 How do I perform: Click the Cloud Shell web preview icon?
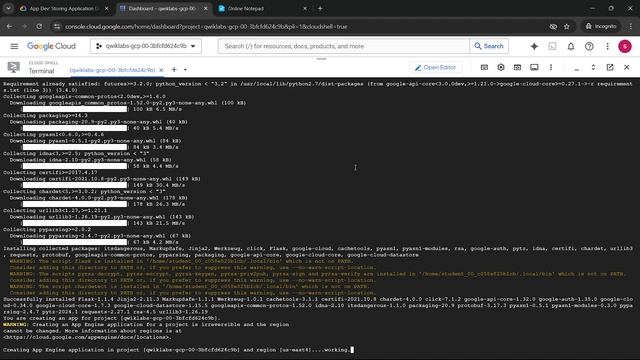517,67
